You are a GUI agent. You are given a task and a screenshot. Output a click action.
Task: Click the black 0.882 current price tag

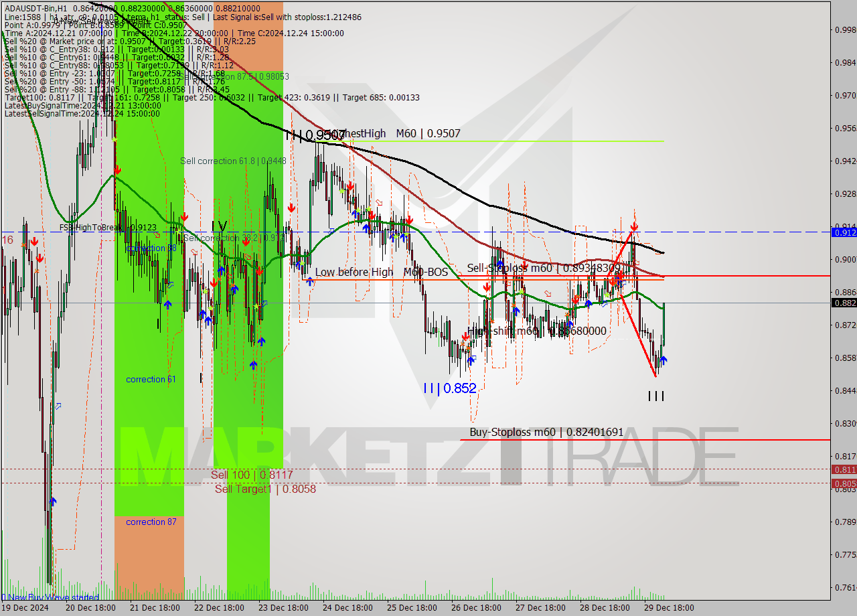(844, 303)
